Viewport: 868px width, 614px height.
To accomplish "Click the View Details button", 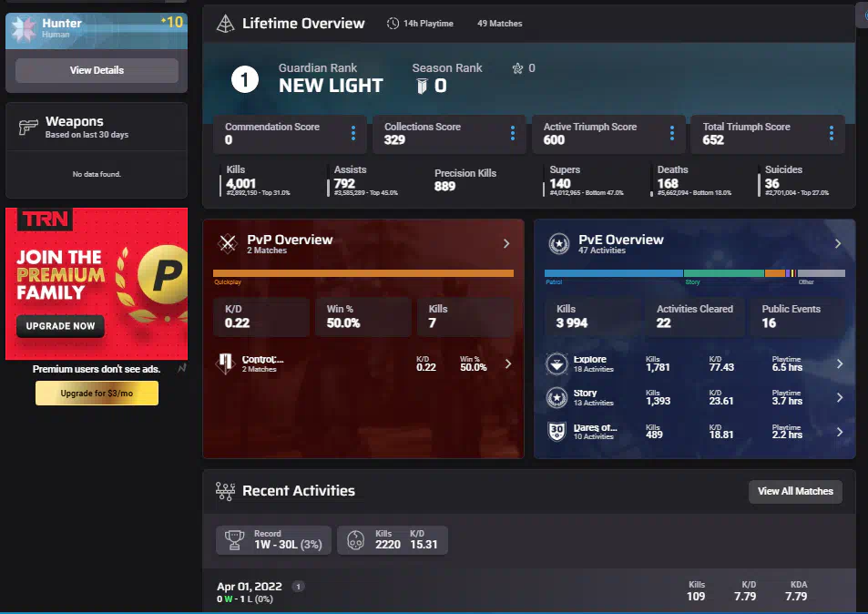I will click(x=97, y=70).
